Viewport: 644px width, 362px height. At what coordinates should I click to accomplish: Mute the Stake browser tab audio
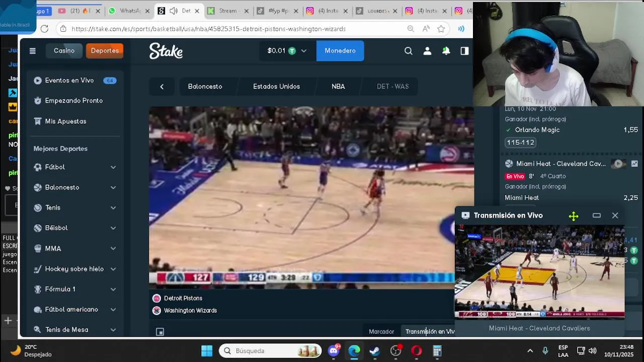(x=174, y=11)
